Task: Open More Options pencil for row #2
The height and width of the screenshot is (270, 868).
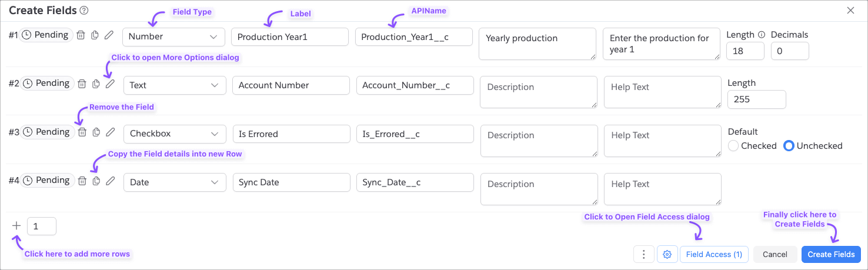Action: 110,84
